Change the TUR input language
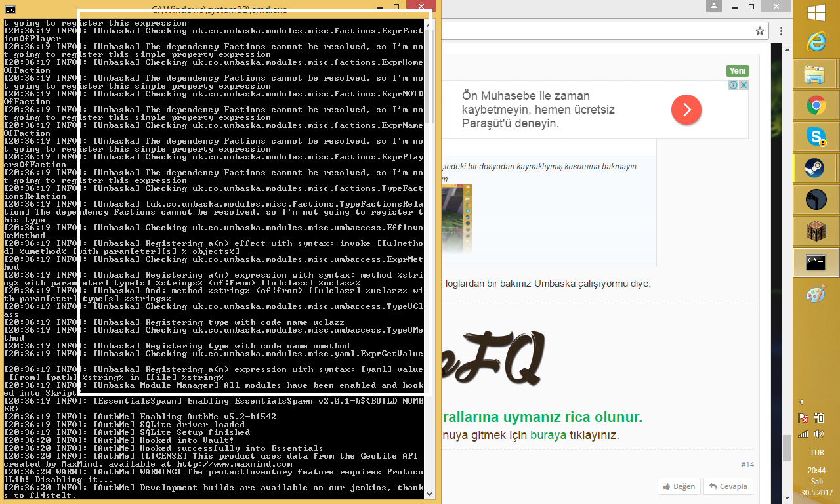 point(817,453)
